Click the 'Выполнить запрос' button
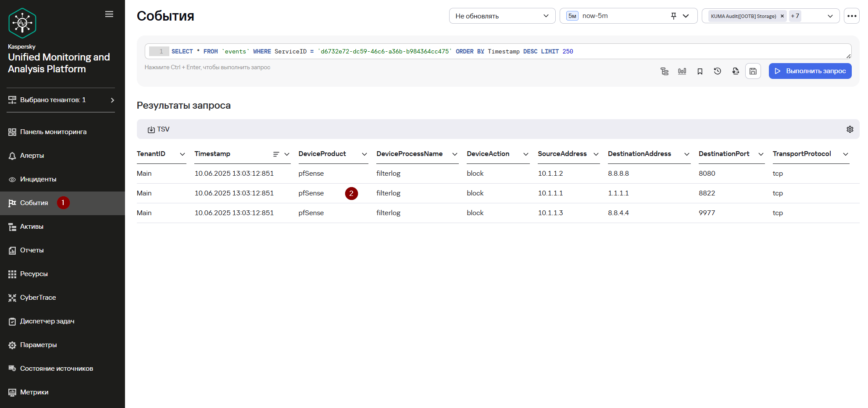This screenshot has width=868, height=408. [x=810, y=71]
